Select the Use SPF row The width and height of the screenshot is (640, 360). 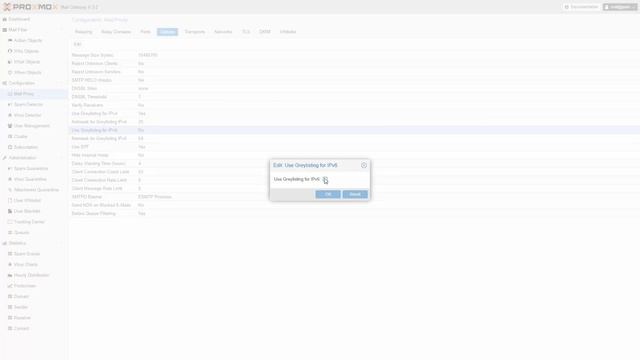tap(354, 147)
